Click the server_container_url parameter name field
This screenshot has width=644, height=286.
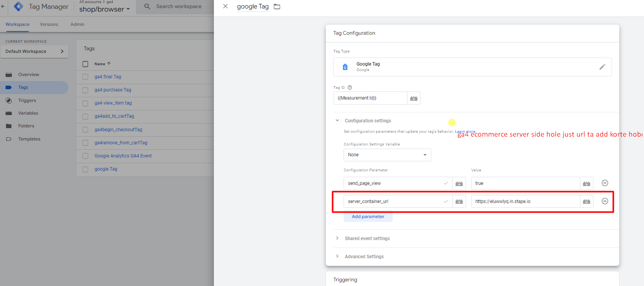[398, 201]
